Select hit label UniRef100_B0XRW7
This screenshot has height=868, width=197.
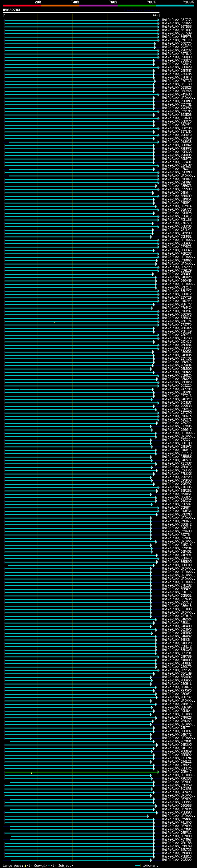176,403
